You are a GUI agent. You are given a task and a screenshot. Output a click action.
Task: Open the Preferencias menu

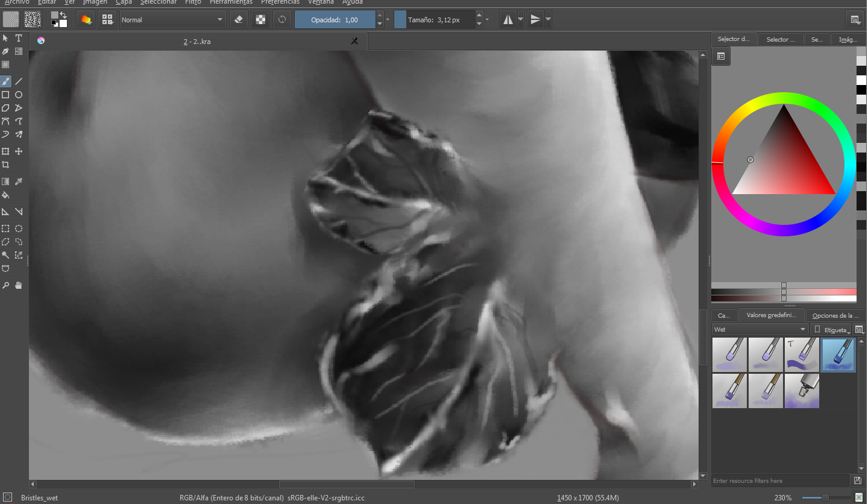[280, 2]
